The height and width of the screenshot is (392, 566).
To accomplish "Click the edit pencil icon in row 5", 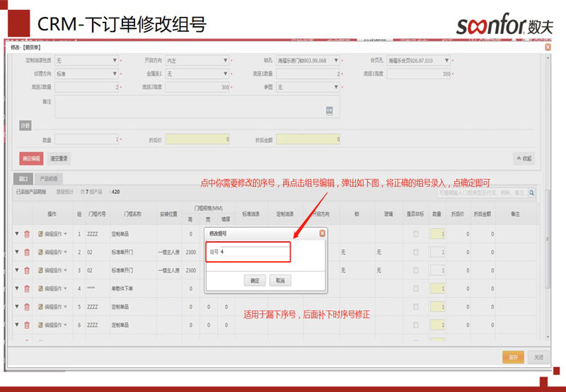I will click(x=41, y=307).
